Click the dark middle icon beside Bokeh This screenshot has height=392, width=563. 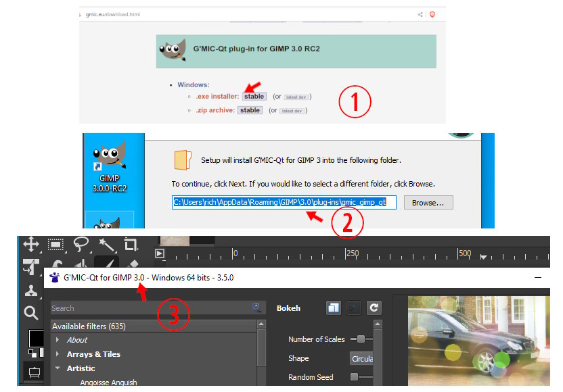pos(354,308)
